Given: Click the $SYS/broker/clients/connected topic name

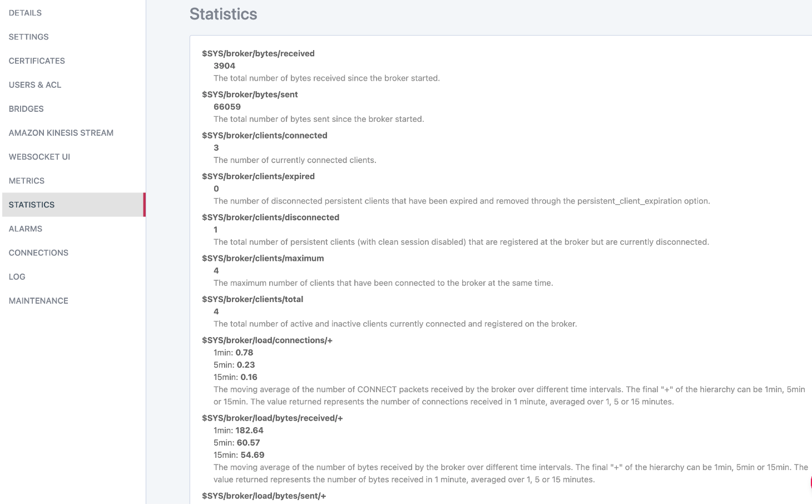Looking at the screenshot, I should click(264, 135).
